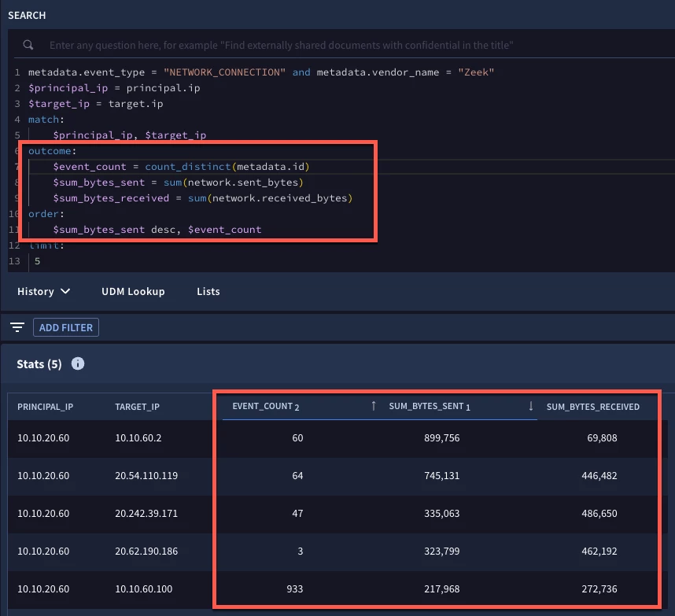Click the descending arrow beside SUM_BYTES_SENT
The height and width of the screenshot is (616, 675).
[x=531, y=405]
